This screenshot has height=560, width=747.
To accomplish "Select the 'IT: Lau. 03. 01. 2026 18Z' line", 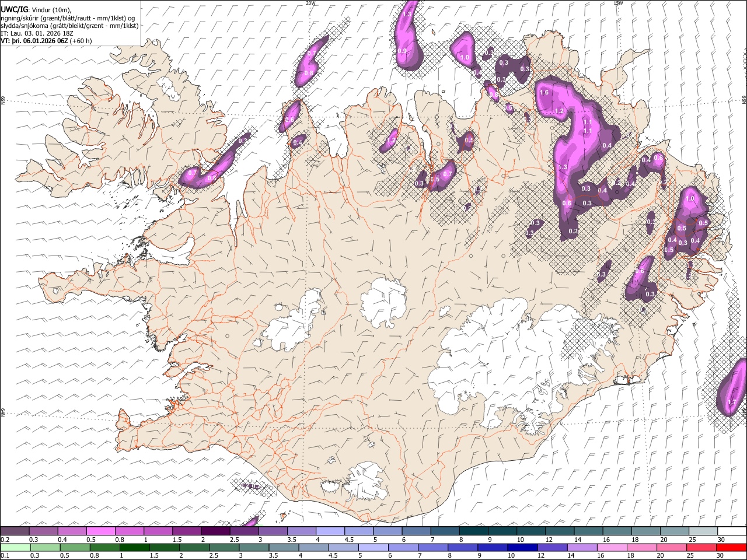I will [x=37, y=34].
